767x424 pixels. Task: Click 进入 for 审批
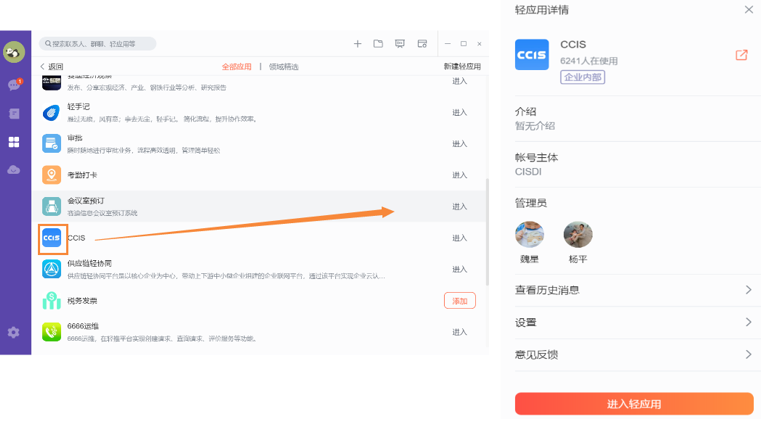459,144
